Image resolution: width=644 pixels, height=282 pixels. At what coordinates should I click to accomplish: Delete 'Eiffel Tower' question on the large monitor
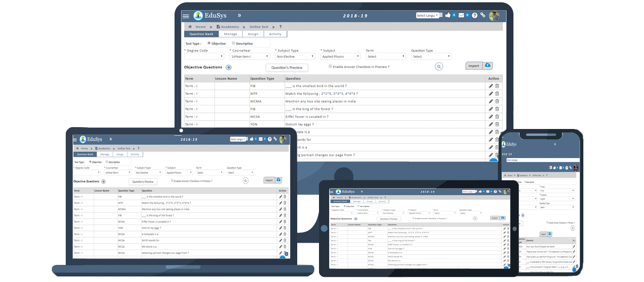tap(497, 116)
